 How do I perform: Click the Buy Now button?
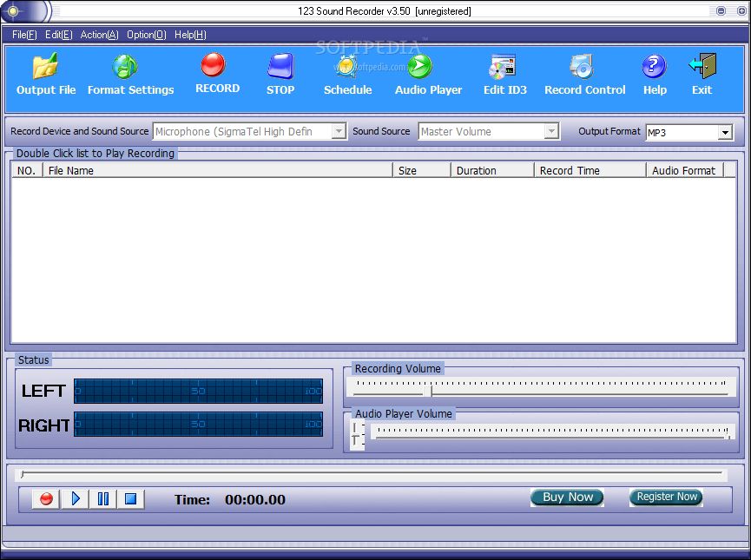(x=567, y=497)
